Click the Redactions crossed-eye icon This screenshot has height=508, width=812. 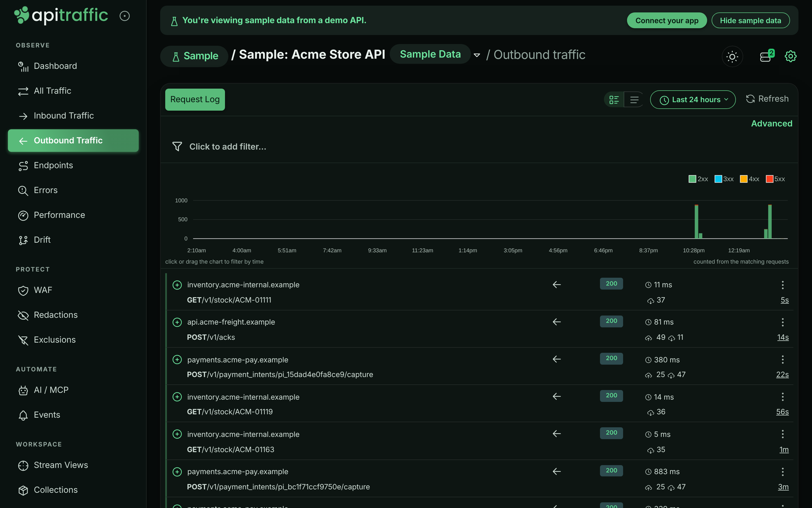point(23,315)
